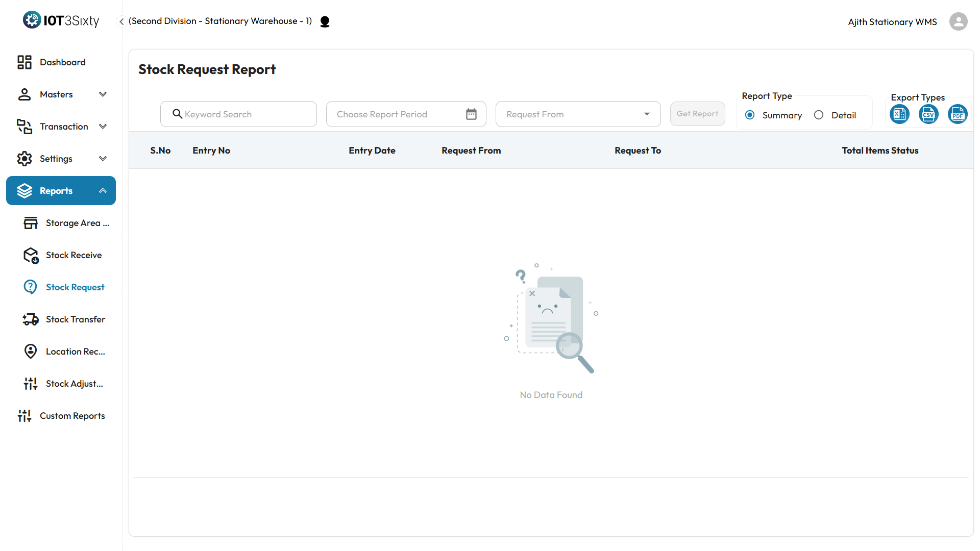Open the Dashboard page
This screenshot has height=551, width=980.
tap(62, 62)
